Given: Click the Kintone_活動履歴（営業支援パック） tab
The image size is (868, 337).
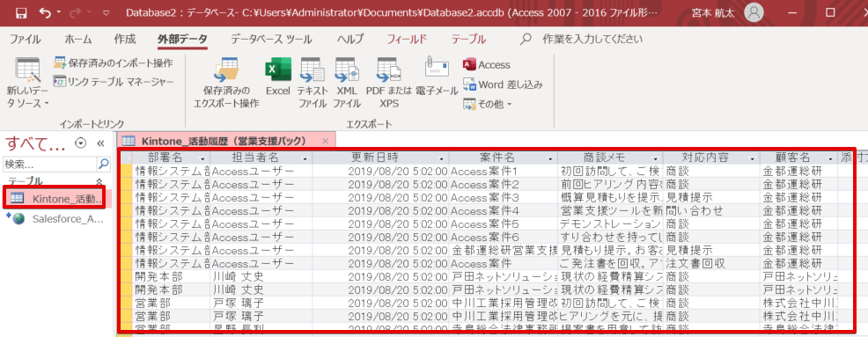Looking at the screenshot, I should [226, 141].
